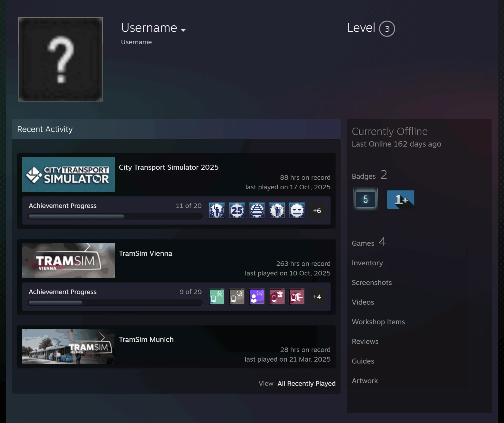Select the railway track achievement icon
This screenshot has width=504, height=423.
[x=257, y=210]
